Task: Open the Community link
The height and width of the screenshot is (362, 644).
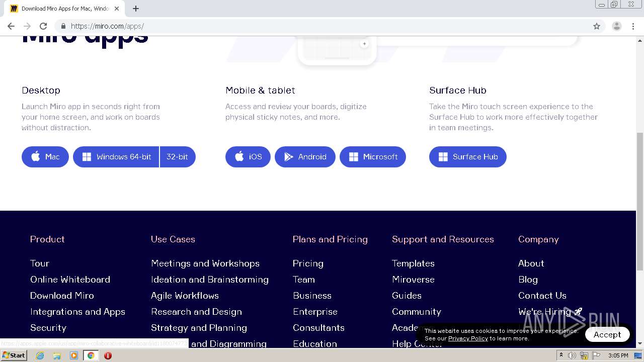Action: [x=417, y=312]
